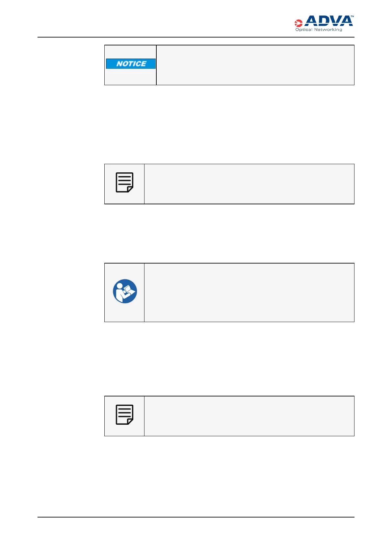Click blank space between first note and manual boxes
Screen dimensions: 392x554
tap(229, 234)
